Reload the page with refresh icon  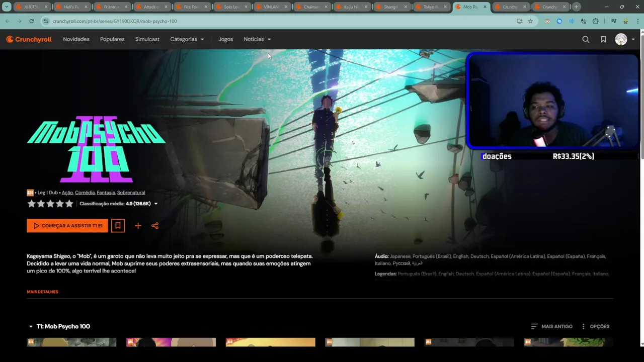pos(31,21)
